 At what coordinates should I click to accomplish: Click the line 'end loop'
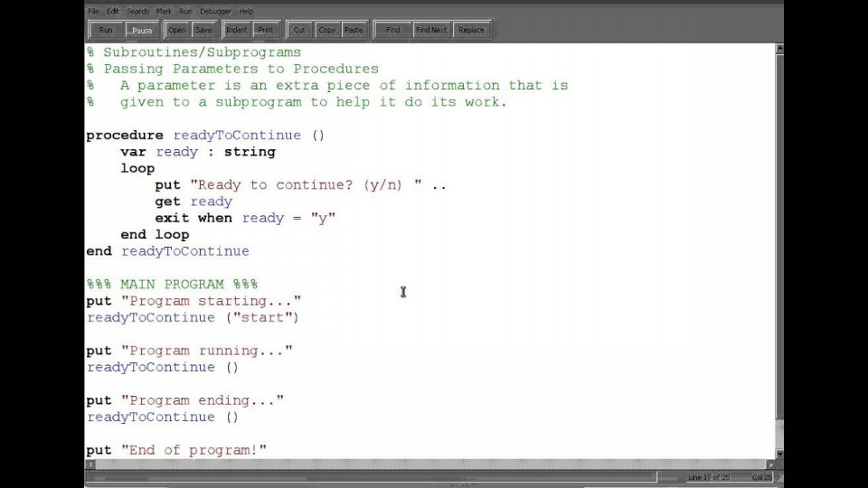coord(155,235)
